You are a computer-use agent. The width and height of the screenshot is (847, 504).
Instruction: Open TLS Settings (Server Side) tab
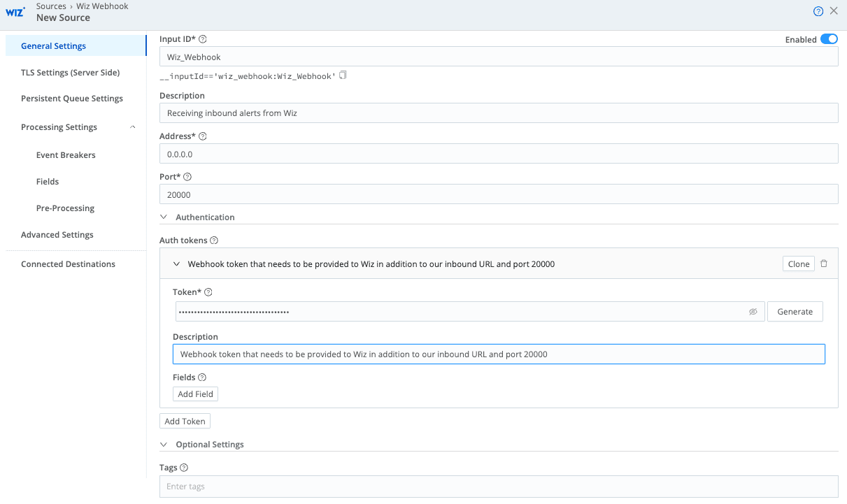pyautogui.click(x=70, y=73)
